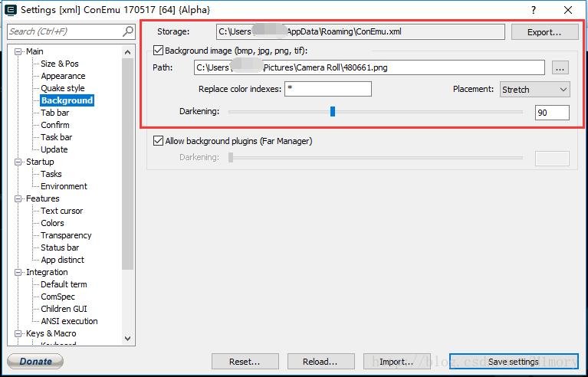Click the Save settings button
The height and width of the screenshot is (377, 588).
[x=514, y=362]
